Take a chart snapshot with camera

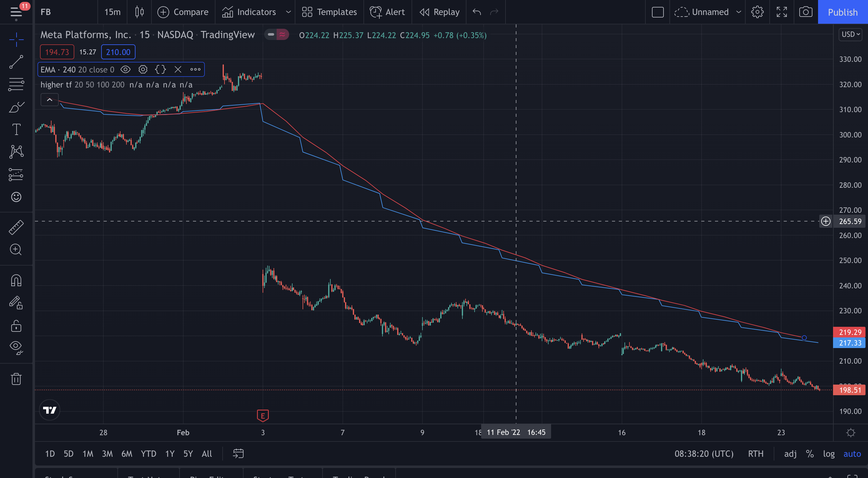pyautogui.click(x=806, y=12)
